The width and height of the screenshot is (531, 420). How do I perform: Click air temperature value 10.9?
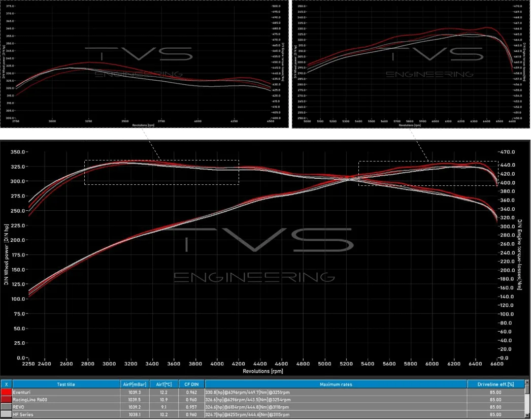click(163, 400)
